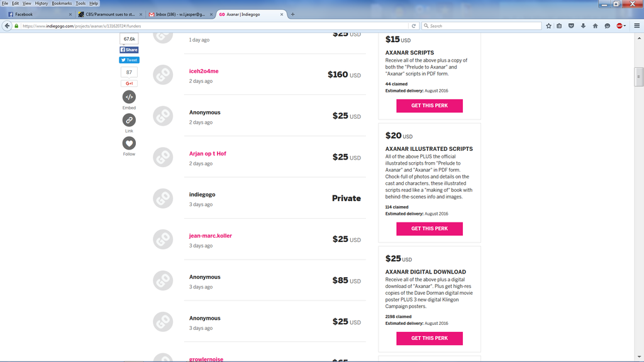Switch to the Facebook tab
This screenshot has width=644, height=362.
tap(39, 14)
